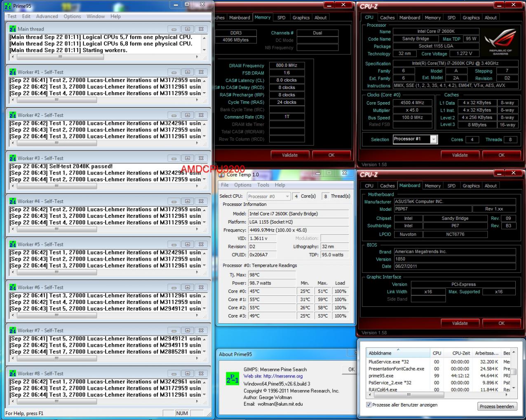This screenshot has height=420, width=526.
Task: Click the Worker #5 Self-Test window icon
Action: [13, 244]
